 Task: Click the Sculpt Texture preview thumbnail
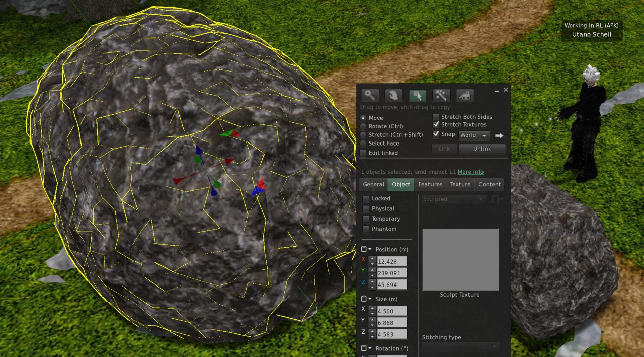tap(460, 259)
